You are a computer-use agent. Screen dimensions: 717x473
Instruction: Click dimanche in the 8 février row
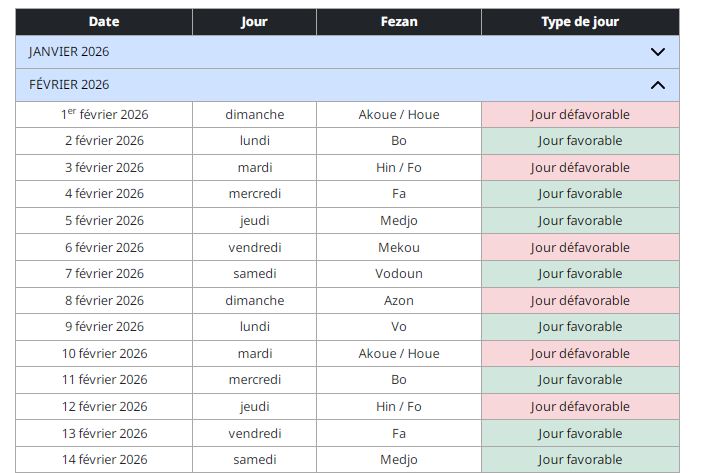(x=255, y=301)
